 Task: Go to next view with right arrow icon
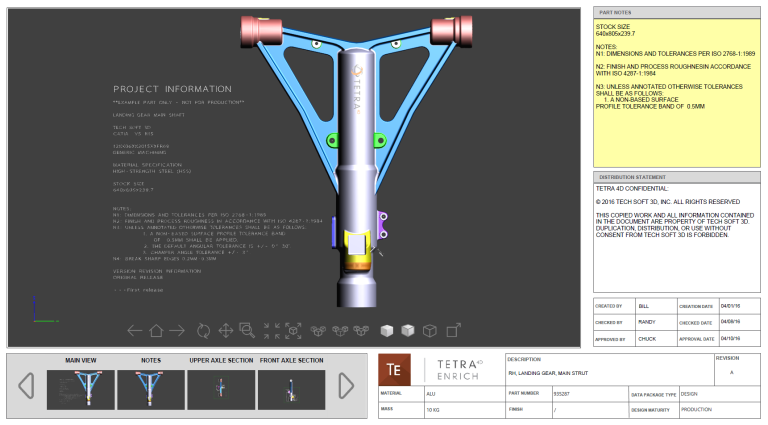(x=177, y=331)
